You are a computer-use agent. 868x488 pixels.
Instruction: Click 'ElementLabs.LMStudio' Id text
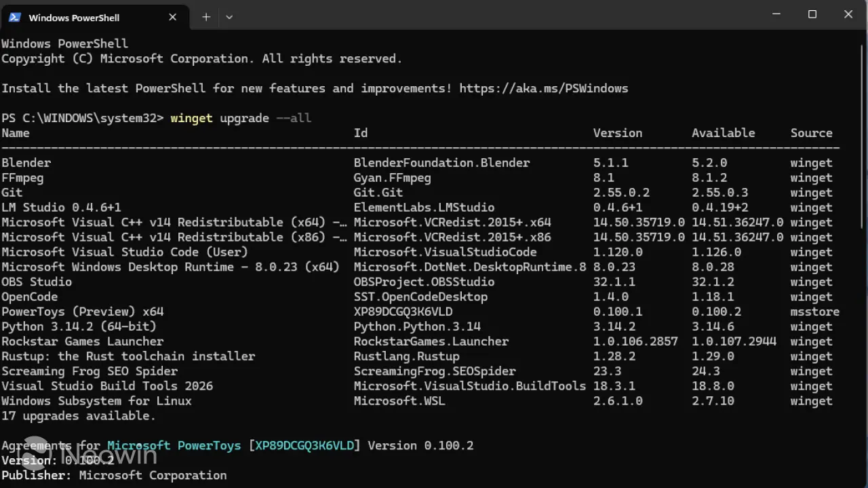(x=425, y=208)
